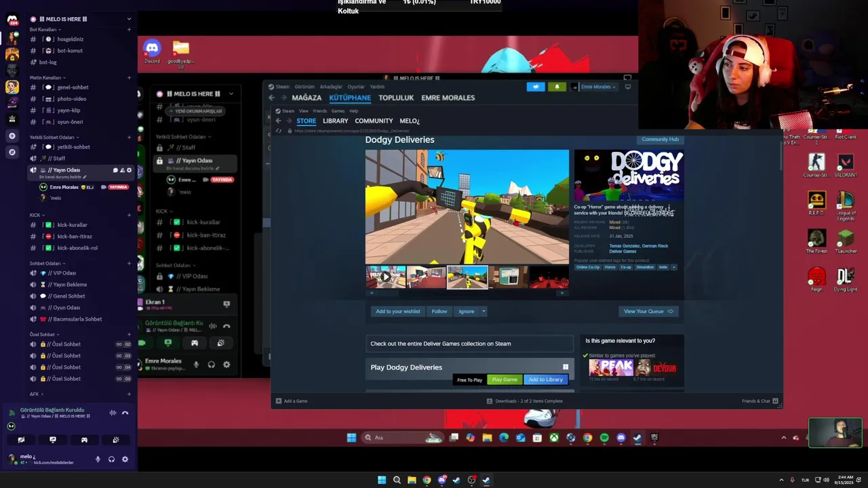868x488 pixels.
Task: Open Dying Light desktop shortcut
Action: coord(845,280)
